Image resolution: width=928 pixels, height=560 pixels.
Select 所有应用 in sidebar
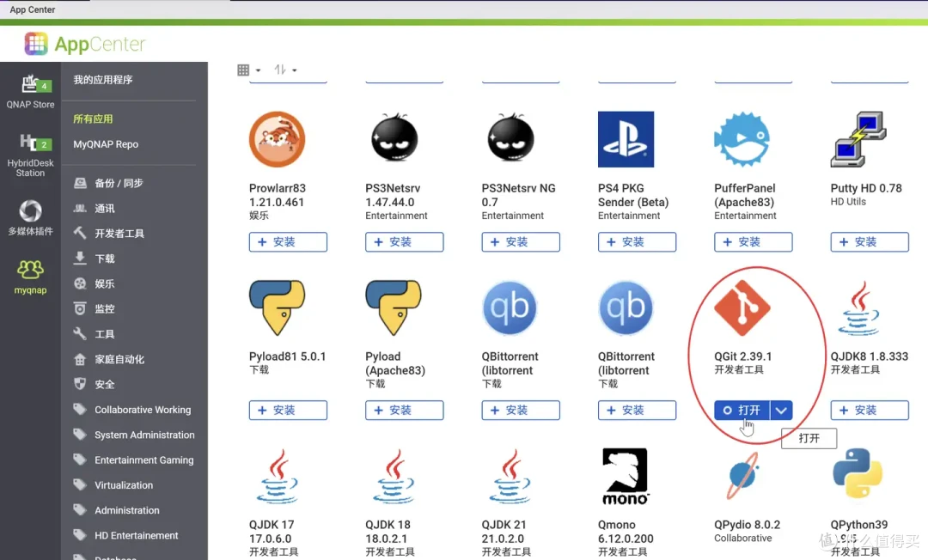point(93,119)
